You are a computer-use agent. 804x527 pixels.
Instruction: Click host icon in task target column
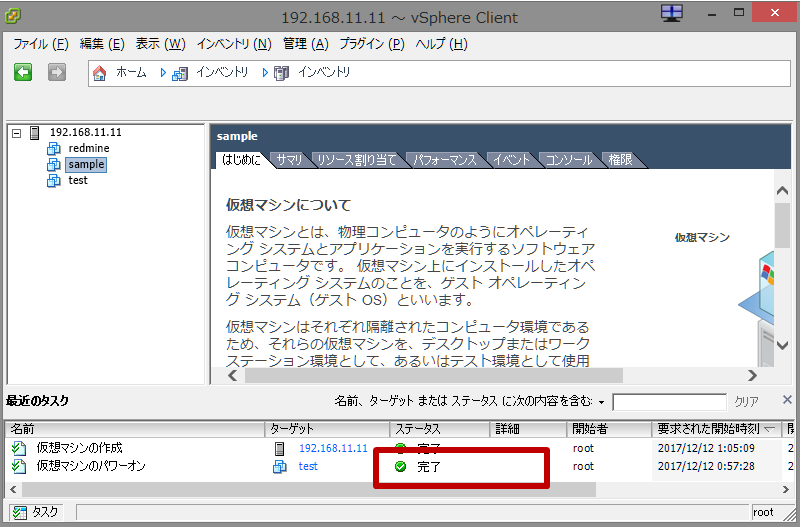pyautogui.click(x=279, y=449)
